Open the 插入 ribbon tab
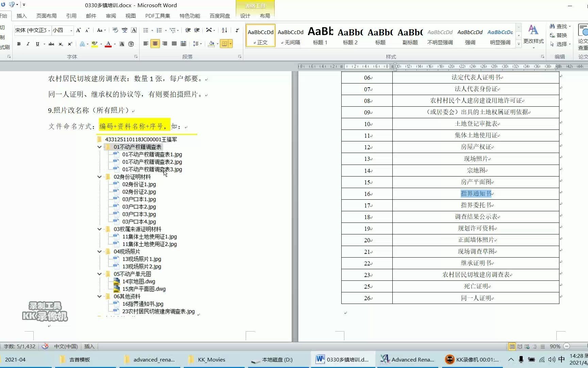The height and width of the screenshot is (368, 588). pos(21,16)
